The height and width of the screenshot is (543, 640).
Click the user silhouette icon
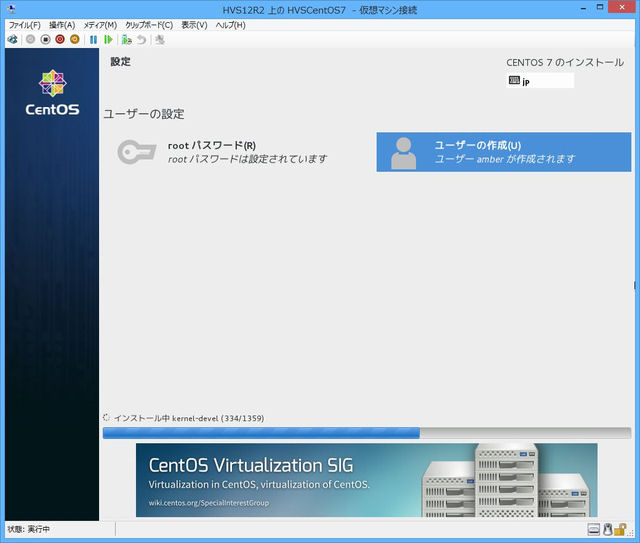[404, 153]
